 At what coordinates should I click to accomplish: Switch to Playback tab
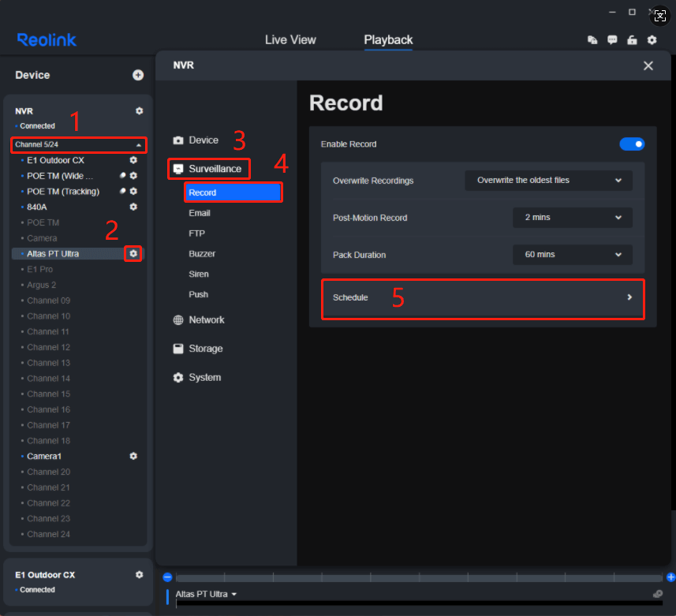[x=388, y=39]
